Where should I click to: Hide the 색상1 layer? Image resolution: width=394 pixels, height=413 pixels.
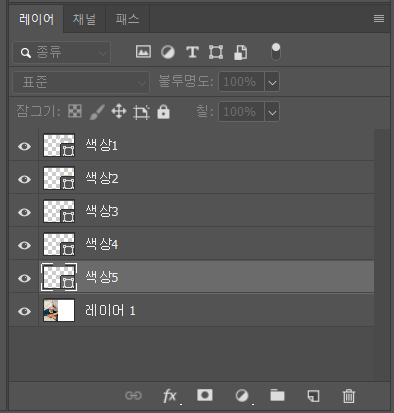click(24, 146)
